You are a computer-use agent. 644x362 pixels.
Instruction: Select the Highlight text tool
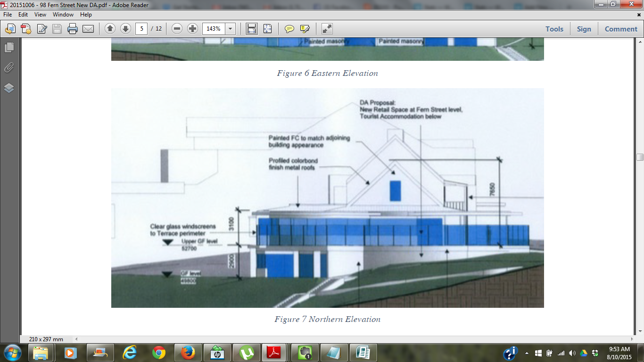(305, 29)
